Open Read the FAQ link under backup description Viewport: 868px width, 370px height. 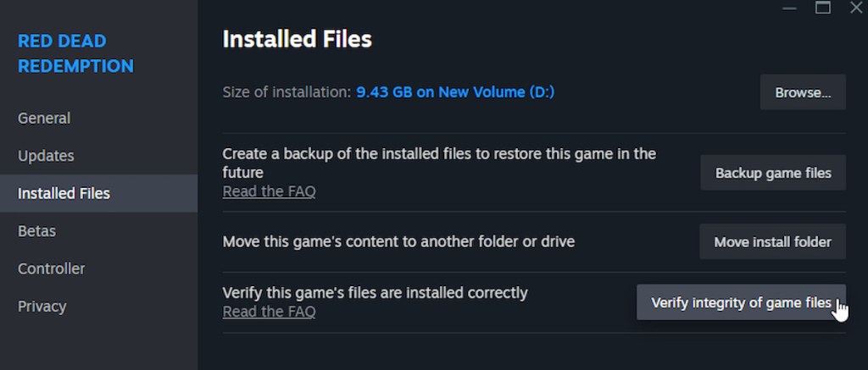coord(269,191)
